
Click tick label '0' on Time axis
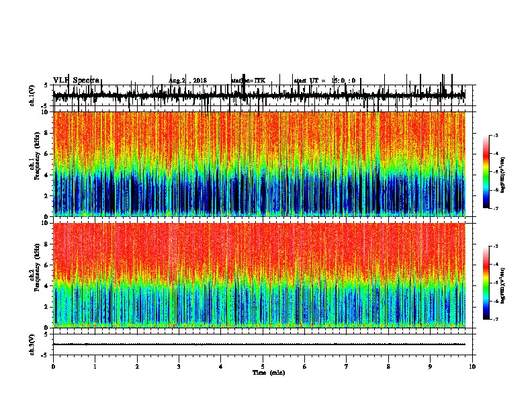[x=53, y=367]
